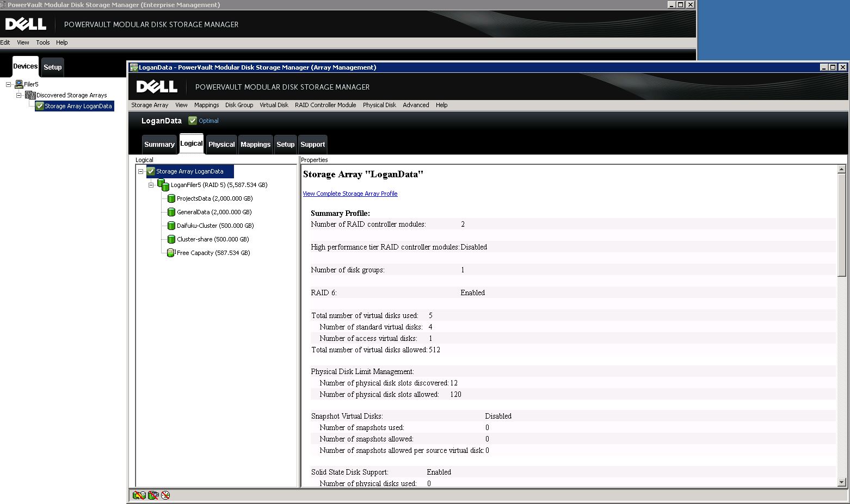This screenshot has width=850, height=504.
Task: Open the Setup tab in Enterprise Management window
Action: point(53,67)
